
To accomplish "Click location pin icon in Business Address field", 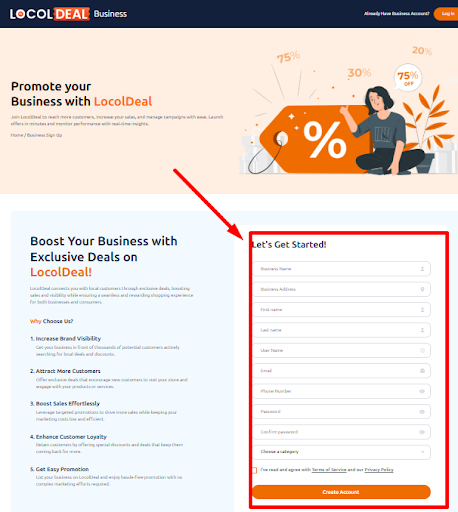I will pos(422,289).
